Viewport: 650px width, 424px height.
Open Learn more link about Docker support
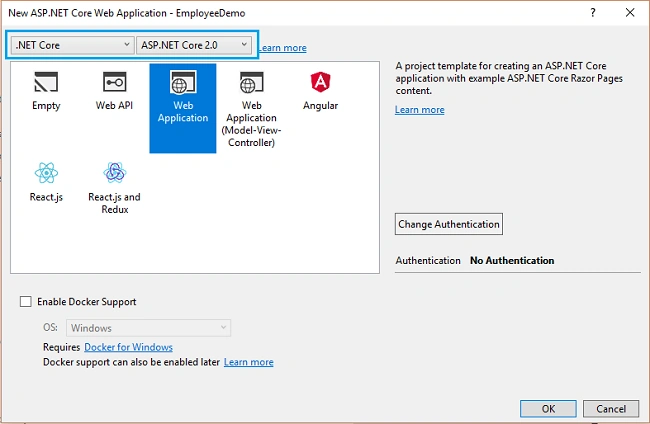coord(249,362)
